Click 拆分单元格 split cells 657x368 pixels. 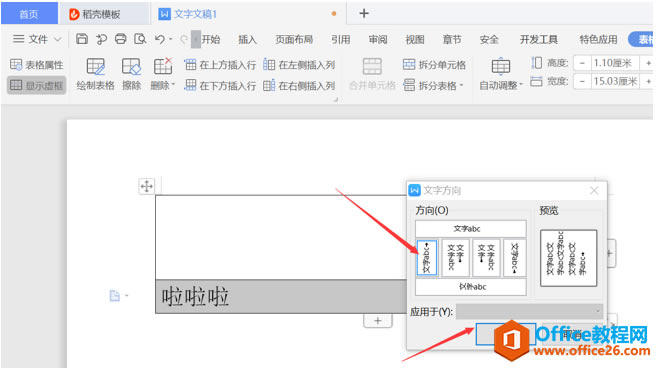(x=434, y=65)
